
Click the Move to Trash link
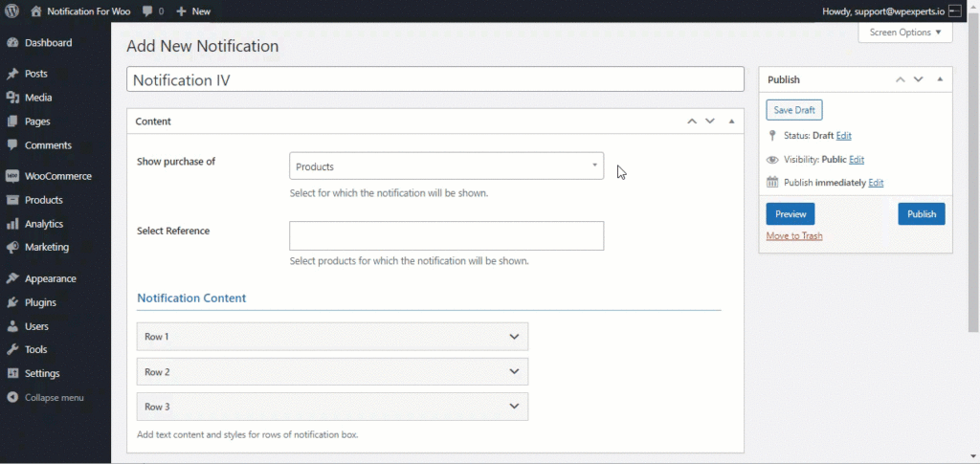(794, 236)
